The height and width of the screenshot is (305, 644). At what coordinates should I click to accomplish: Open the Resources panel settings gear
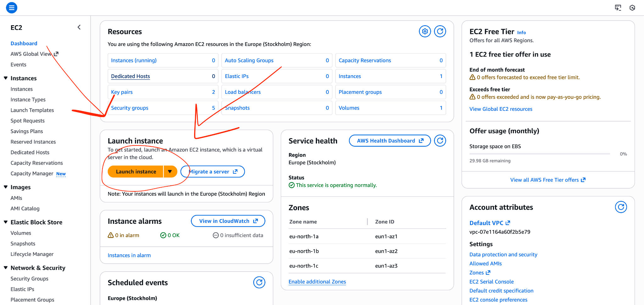coord(425,31)
